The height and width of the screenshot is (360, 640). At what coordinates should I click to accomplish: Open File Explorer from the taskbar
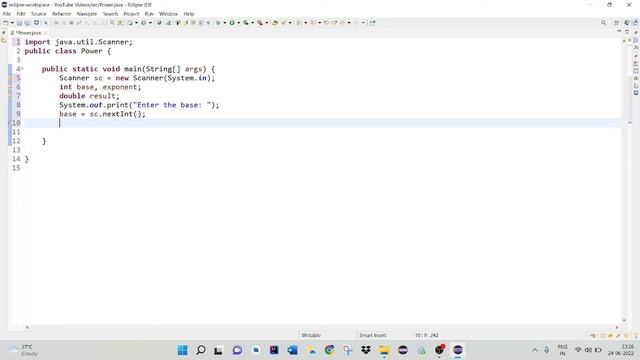(384, 350)
